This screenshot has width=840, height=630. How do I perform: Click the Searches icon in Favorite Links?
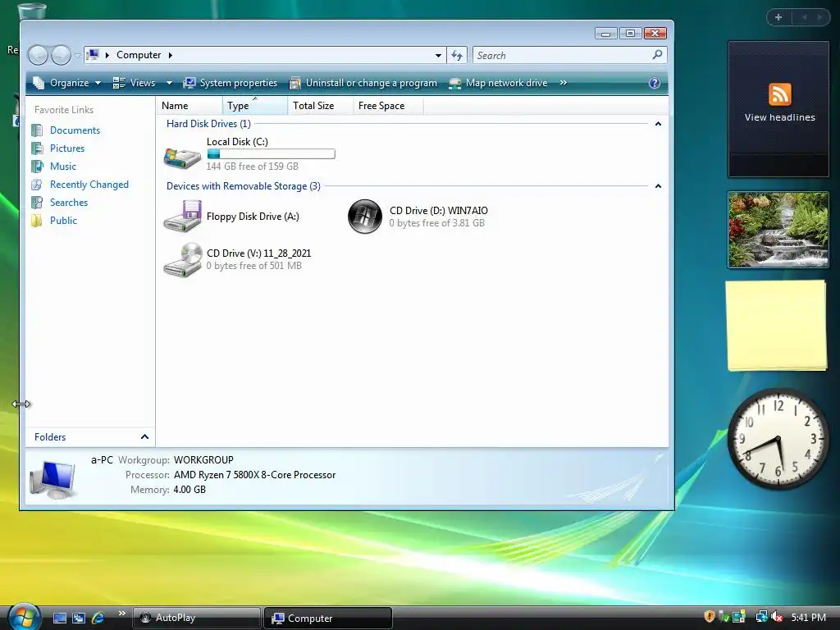click(x=37, y=203)
